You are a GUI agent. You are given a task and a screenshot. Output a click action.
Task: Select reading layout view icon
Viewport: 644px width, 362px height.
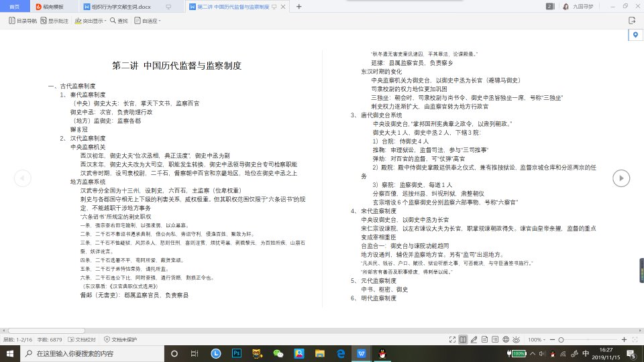(463, 339)
